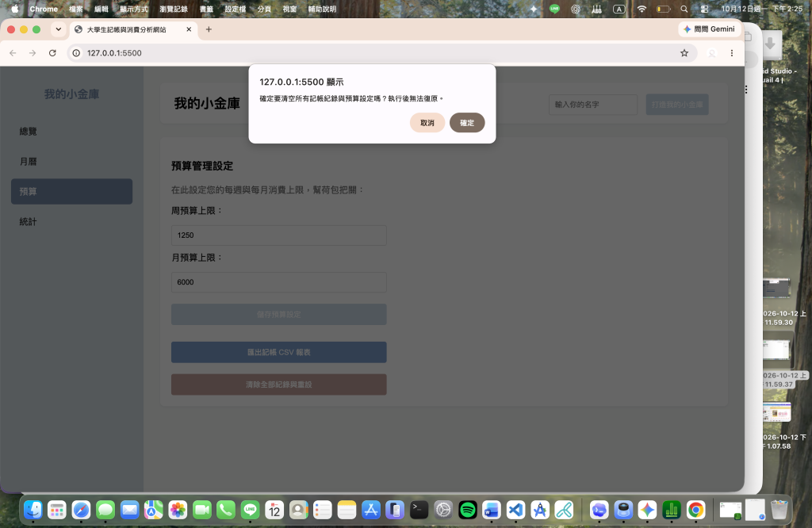Open the Chrome profile avatar icon
Viewport: 812px width, 528px height.
click(712, 53)
